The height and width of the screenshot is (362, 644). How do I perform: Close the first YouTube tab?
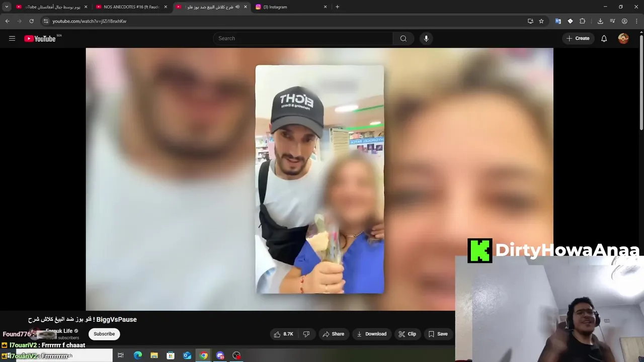pos(86,7)
